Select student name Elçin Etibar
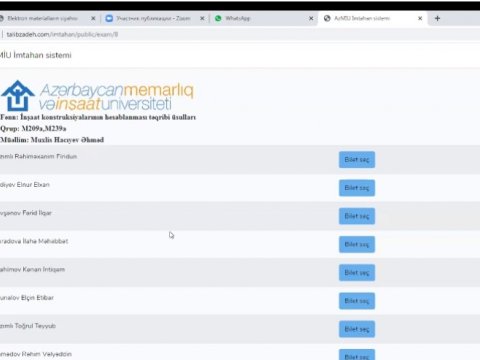The height and width of the screenshot is (360, 480). [27, 298]
